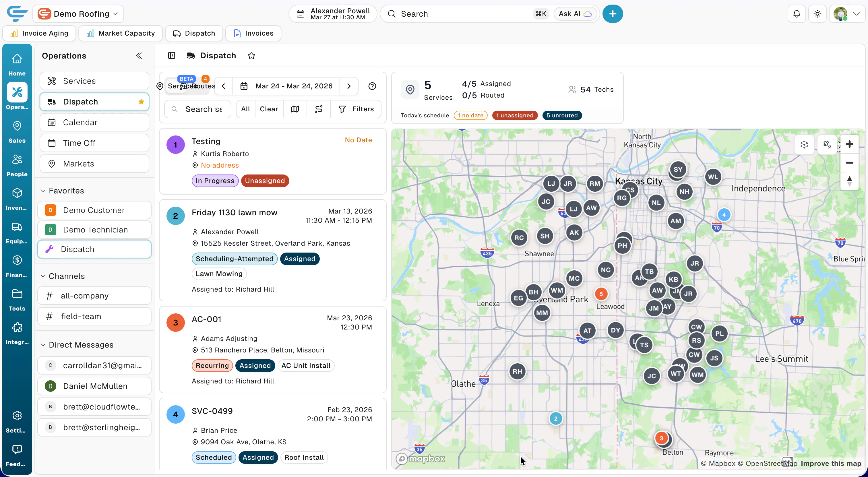Star the Dispatch page as favorite
The width and height of the screenshot is (868, 477).
pyautogui.click(x=251, y=56)
